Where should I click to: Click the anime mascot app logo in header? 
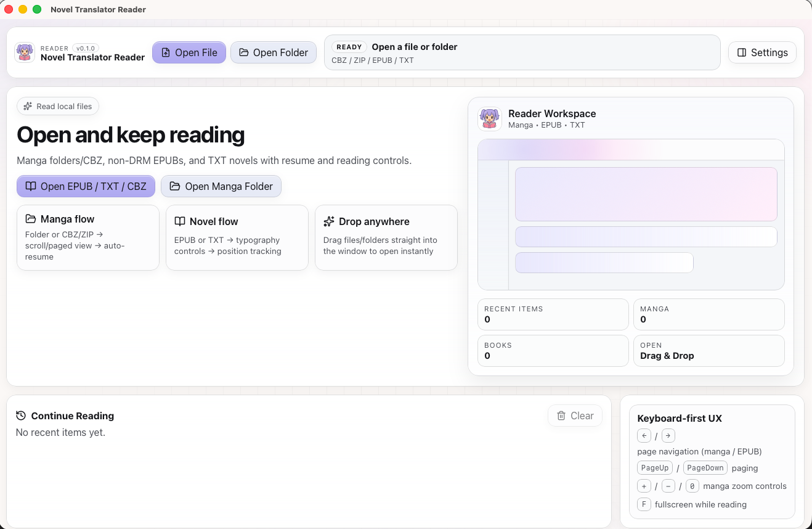point(25,52)
